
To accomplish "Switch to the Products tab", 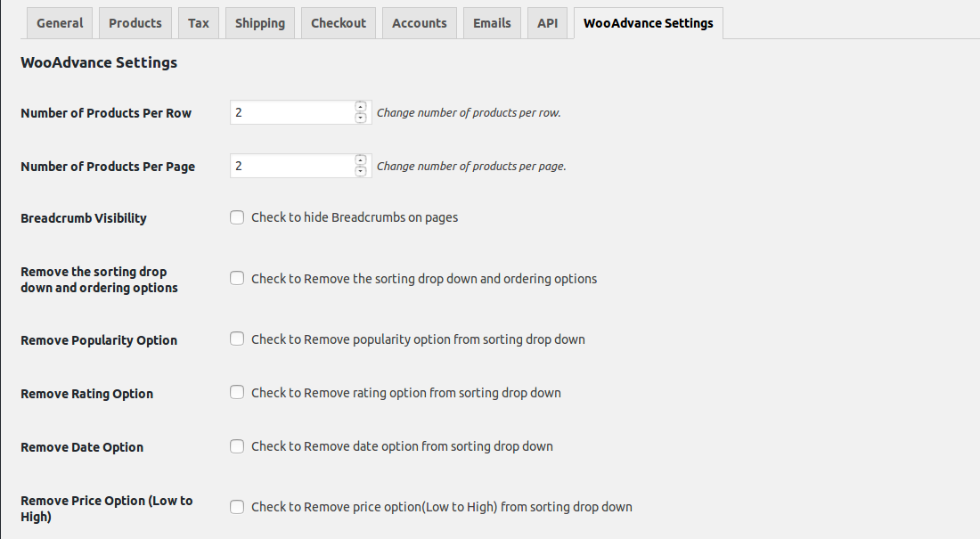I will pos(135,23).
